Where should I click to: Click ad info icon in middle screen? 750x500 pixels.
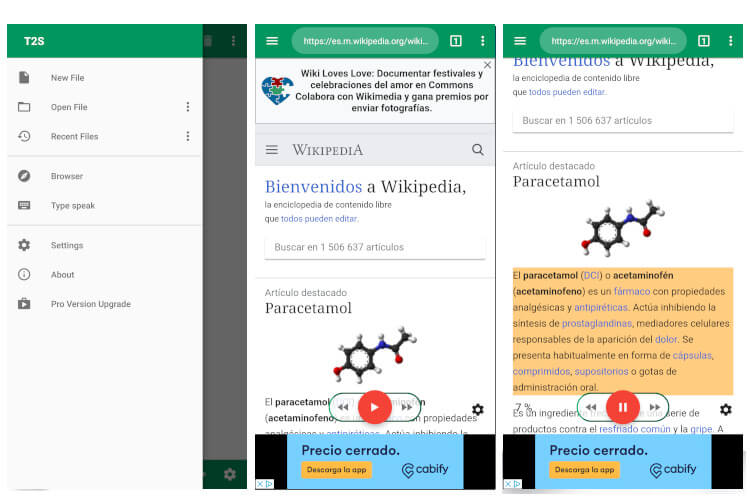pos(269,484)
